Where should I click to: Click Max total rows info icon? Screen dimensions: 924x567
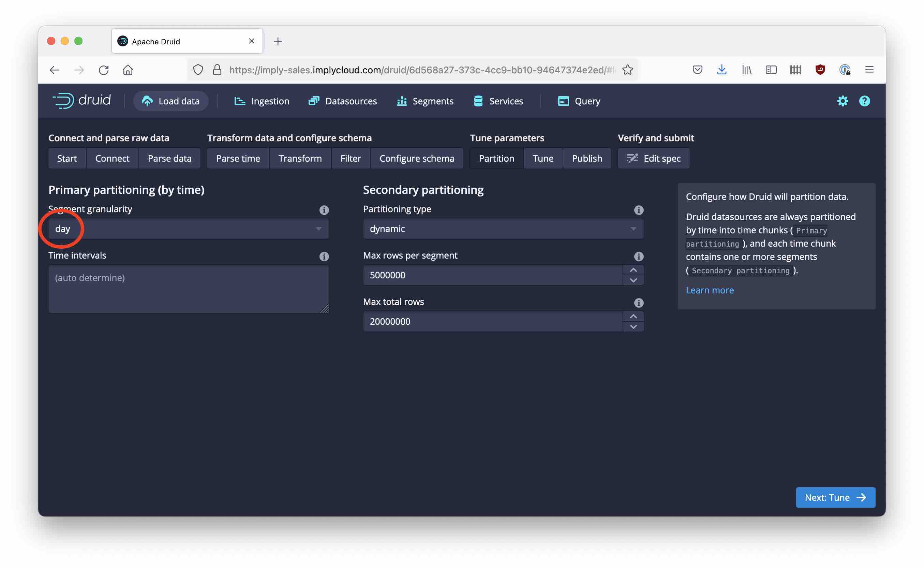pyautogui.click(x=639, y=303)
